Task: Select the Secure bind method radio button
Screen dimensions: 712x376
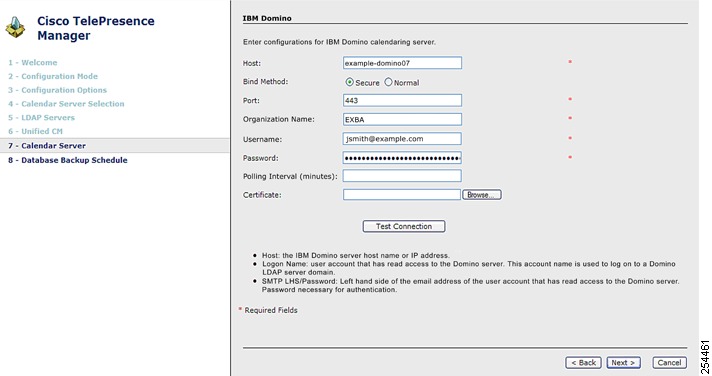Action: (x=349, y=82)
